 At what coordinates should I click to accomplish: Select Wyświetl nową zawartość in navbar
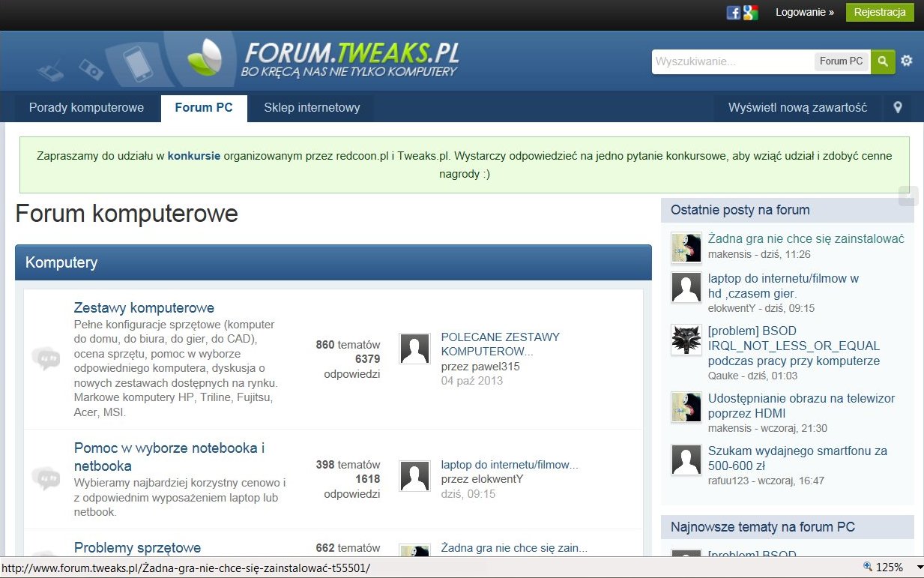pyautogui.click(x=797, y=107)
